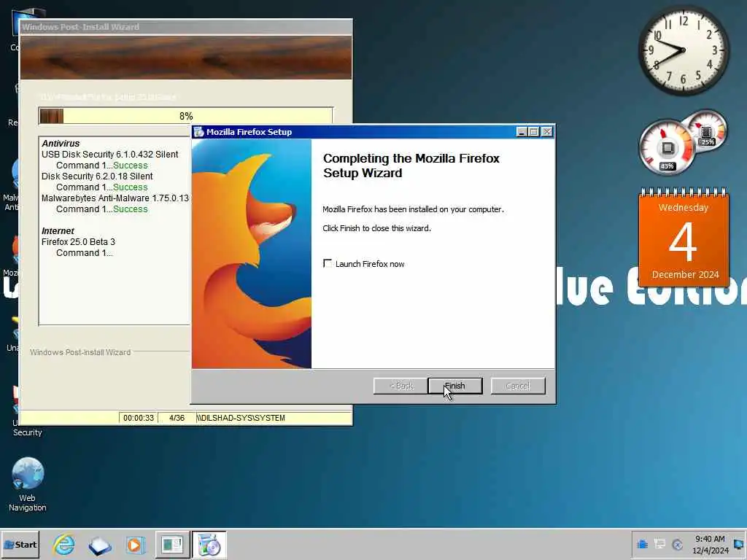
Task: Select Malwarebytes Anti-Malware 1.75.0.13 entry
Action: [x=115, y=198]
